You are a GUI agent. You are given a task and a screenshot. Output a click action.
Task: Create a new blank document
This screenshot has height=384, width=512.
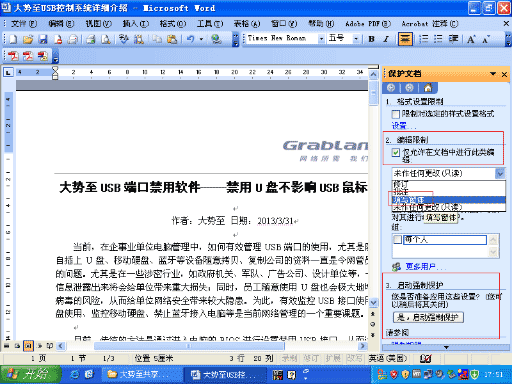tap(13, 39)
